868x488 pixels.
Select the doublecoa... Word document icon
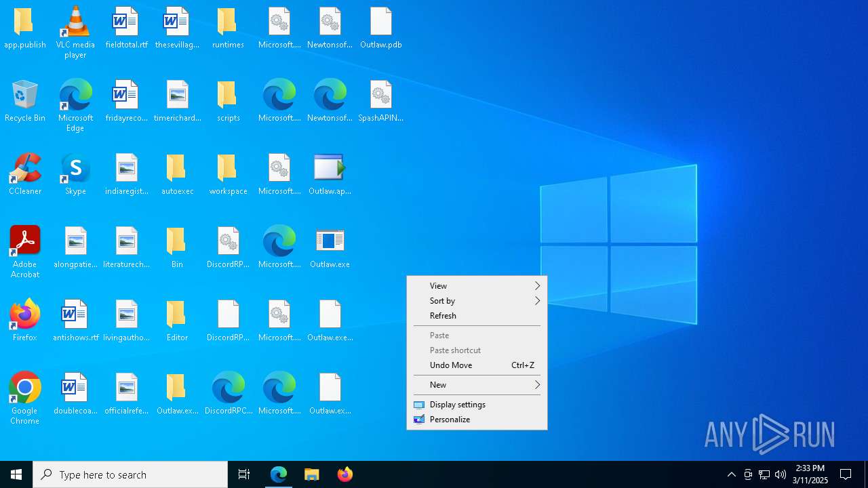pos(75,394)
